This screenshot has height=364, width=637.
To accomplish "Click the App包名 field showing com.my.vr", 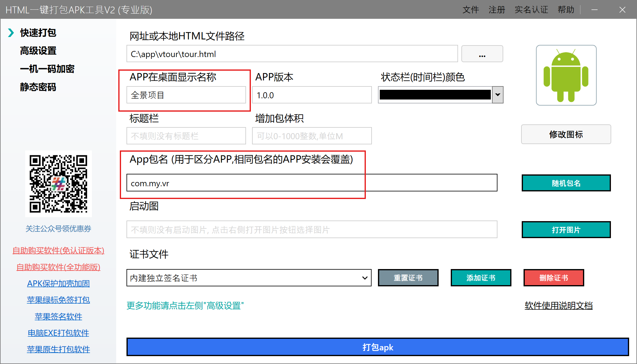I will tap(312, 183).
